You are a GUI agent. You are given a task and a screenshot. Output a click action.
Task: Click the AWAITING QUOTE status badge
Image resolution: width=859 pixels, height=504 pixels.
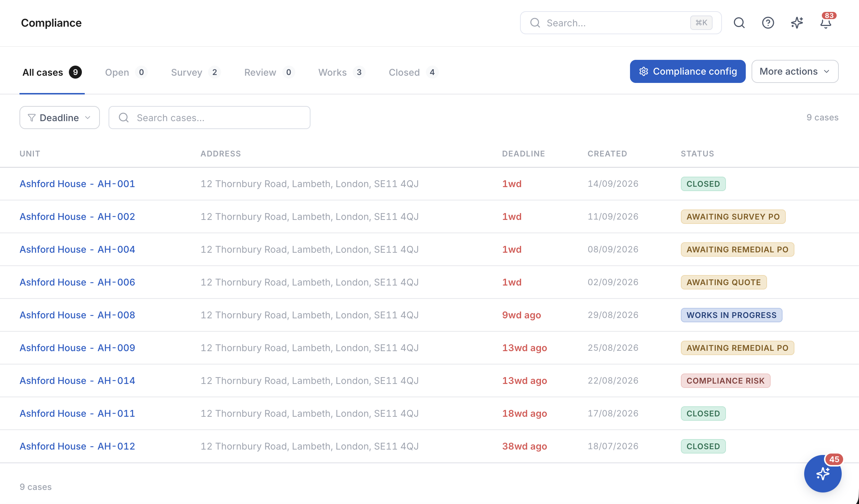tap(724, 282)
